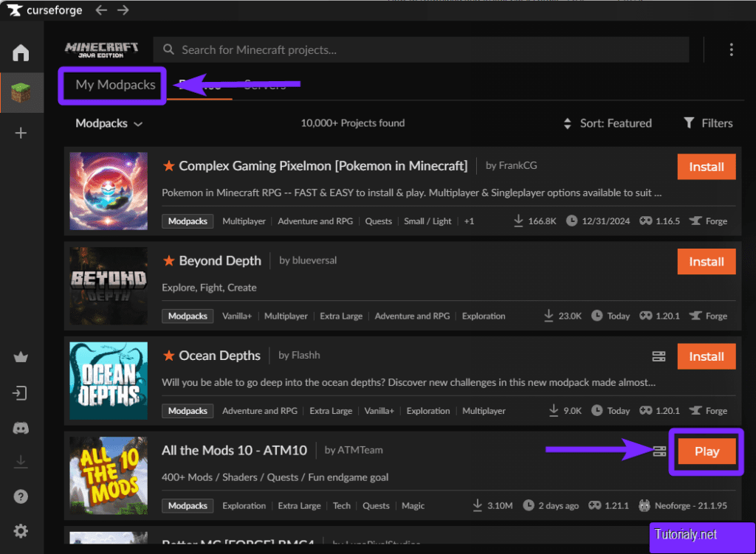This screenshot has width=756, height=554.
Task: Open the premium crown icon in sidebar
Action: (x=21, y=357)
